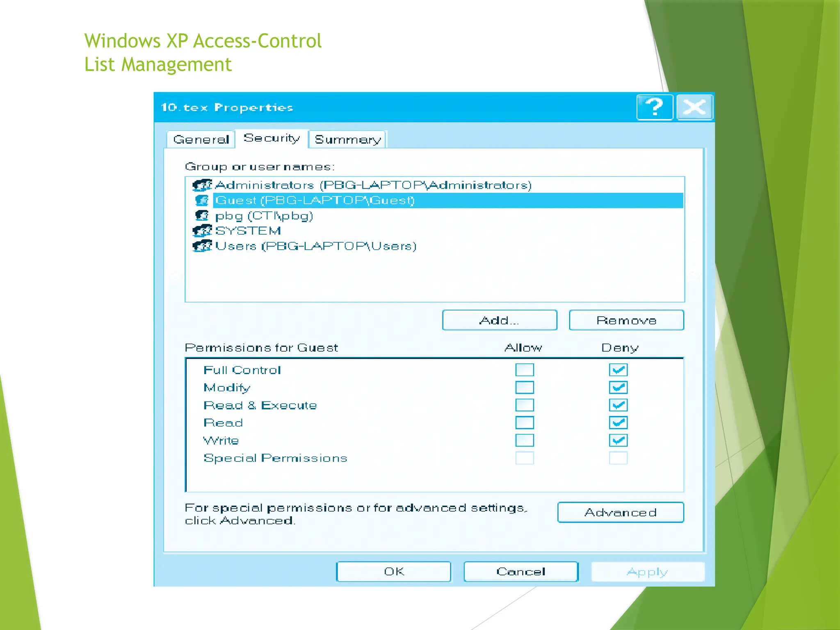840x630 pixels.
Task: Click the Administrators group icon
Action: pos(202,185)
